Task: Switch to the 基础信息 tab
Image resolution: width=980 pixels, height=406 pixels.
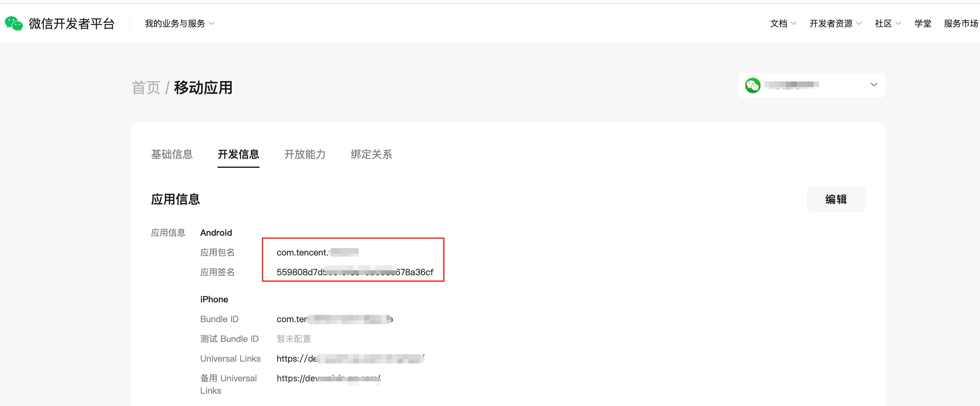Action: pyautogui.click(x=172, y=154)
